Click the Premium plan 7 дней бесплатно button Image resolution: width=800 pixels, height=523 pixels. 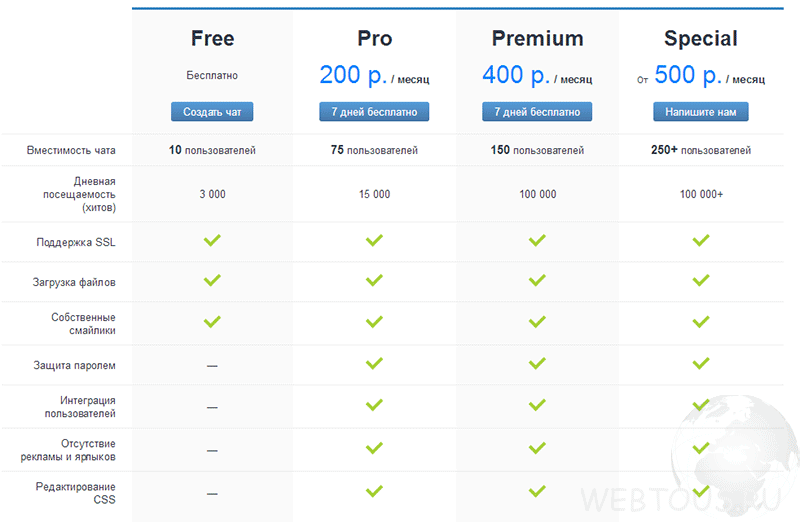[537, 112]
